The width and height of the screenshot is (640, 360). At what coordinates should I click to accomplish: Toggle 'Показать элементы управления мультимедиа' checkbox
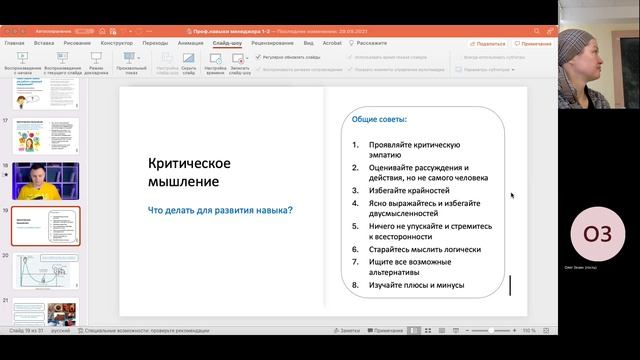pyautogui.click(x=350, y=69)
